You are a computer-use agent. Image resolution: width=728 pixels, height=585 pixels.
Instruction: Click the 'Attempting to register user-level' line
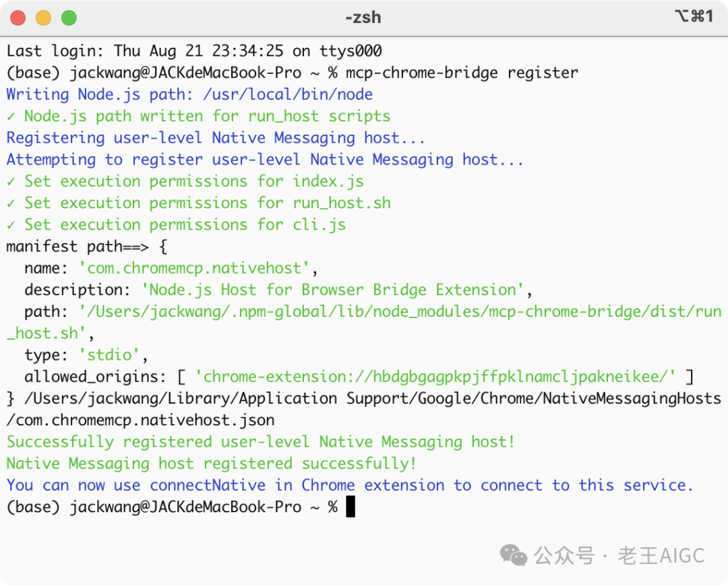(x=265, y=160)
